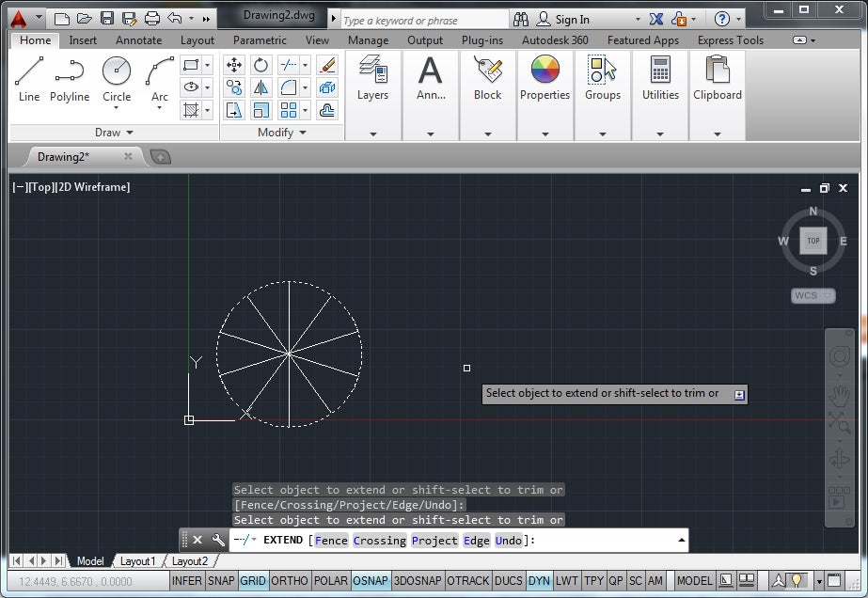Click the TOP face of ViewCube
868x598 pixels.
[x=813, y=241]
